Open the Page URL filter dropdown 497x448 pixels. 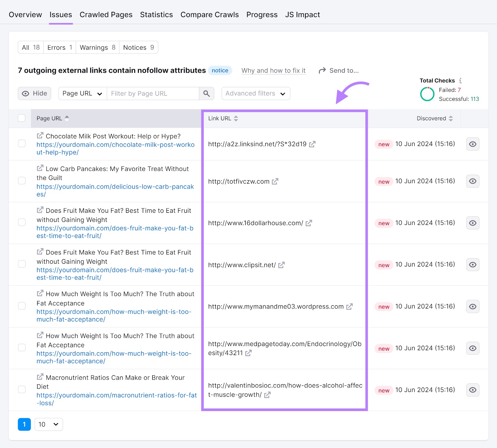click(82, 93)
